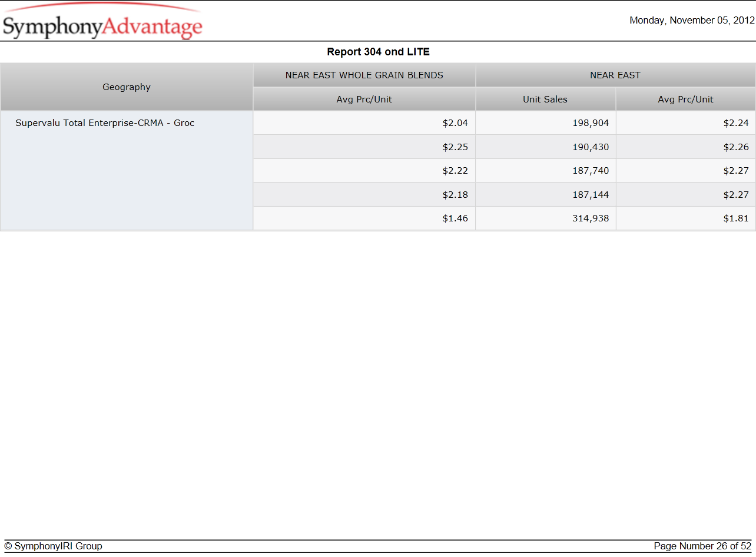Click the 187,144 unit sales cell
The image size is (756, 557).
pos(545,194)
